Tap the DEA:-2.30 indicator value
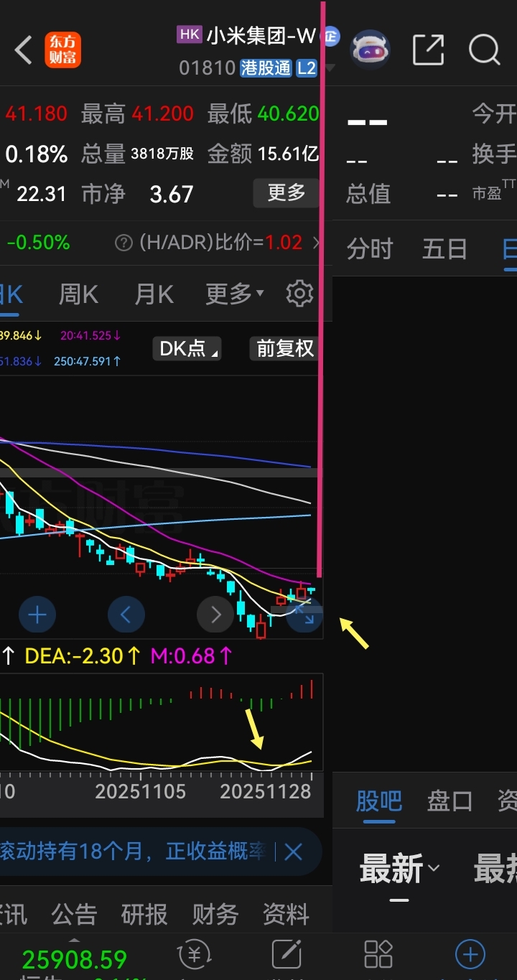The width and height of the screenshot is (517, 980). point(83,655)
